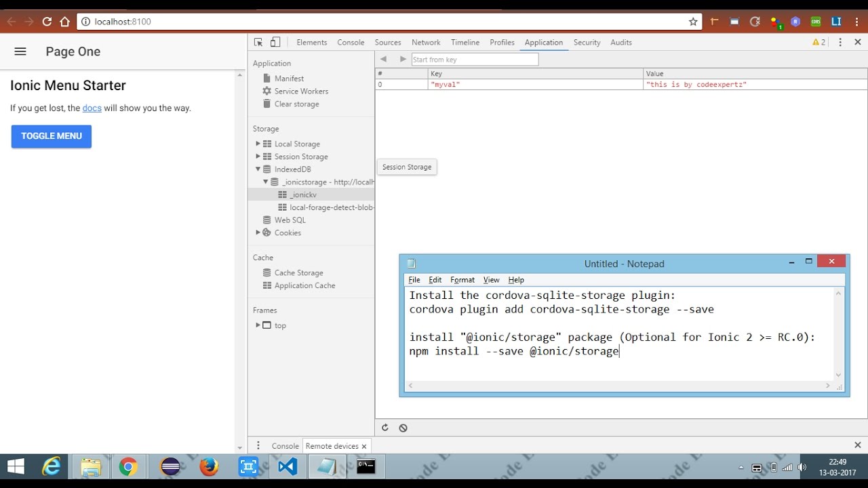The height and width of the screenshot is (488, 868).
Task: Open Notepad's View menu
Action: tap(491, 280)
